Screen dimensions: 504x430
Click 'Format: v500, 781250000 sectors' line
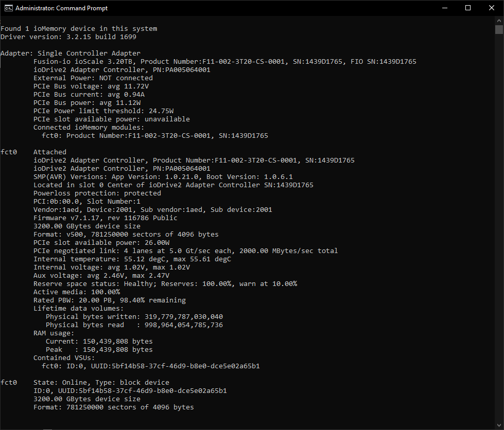[126, 235]
